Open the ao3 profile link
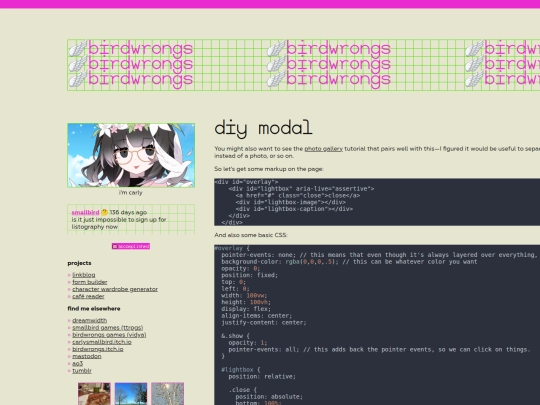 tap(77, 364)
